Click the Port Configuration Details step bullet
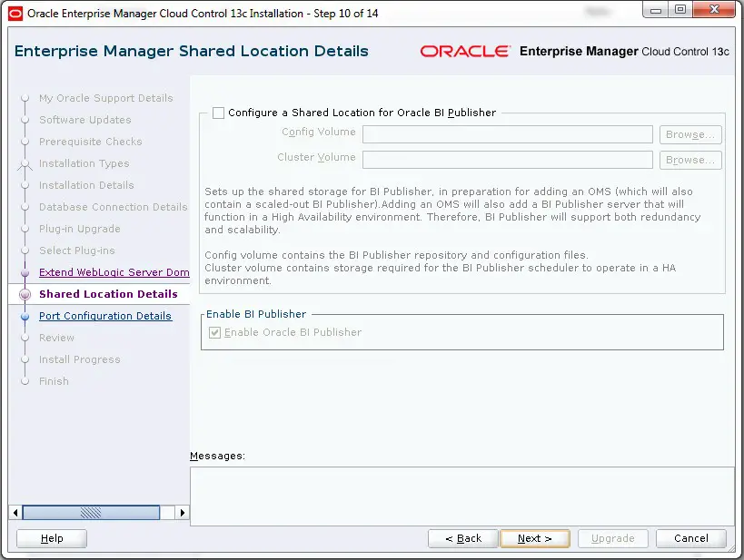744x560 pixels. (x=25, y=316)
